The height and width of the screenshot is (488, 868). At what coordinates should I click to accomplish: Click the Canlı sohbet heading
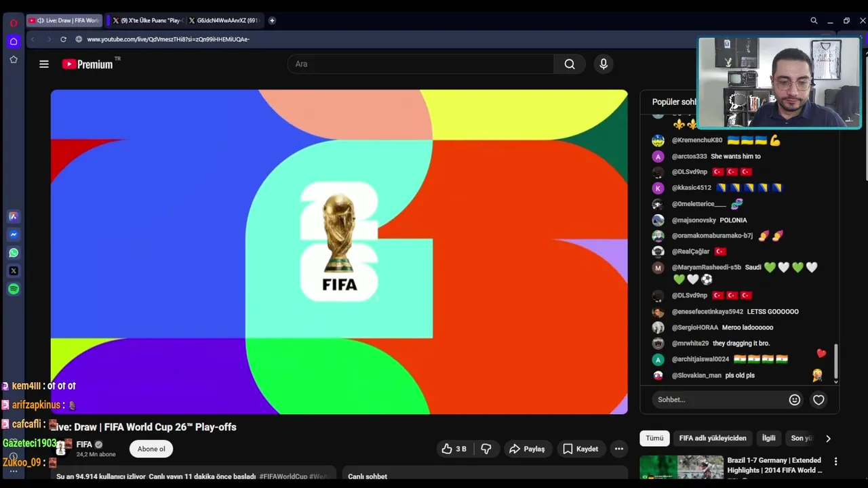coord(368,476)
